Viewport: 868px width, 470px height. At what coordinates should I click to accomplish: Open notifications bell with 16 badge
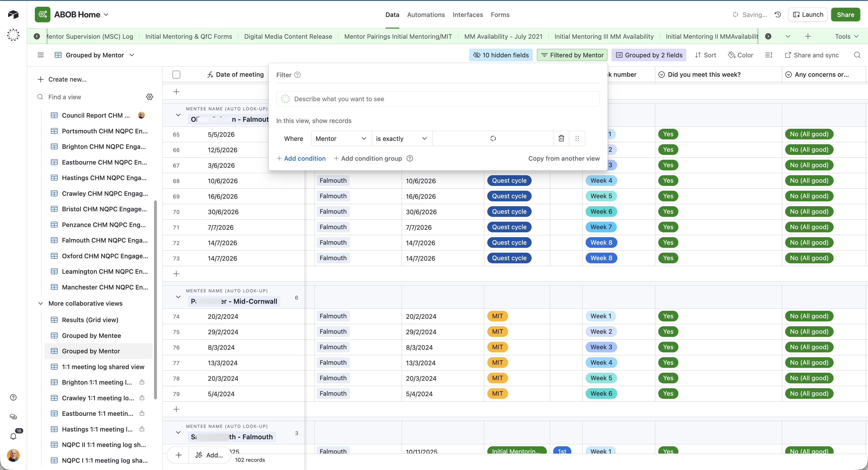14,436
